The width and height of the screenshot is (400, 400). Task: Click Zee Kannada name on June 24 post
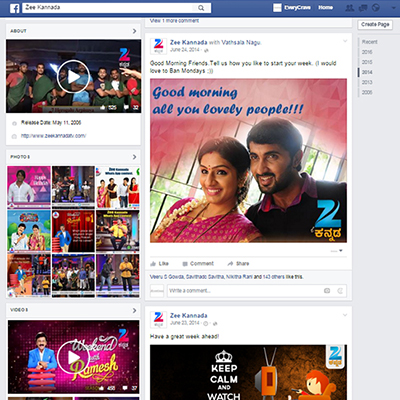coord(189,42)
